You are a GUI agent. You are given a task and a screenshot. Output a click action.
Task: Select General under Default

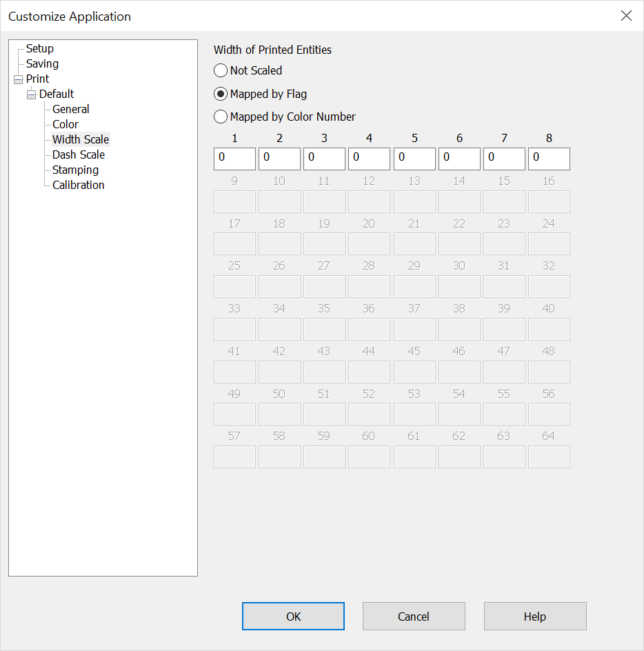(70, 109)
